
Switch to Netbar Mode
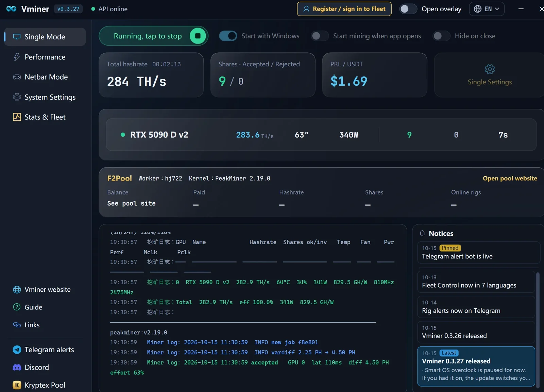(x=45, y=77)
